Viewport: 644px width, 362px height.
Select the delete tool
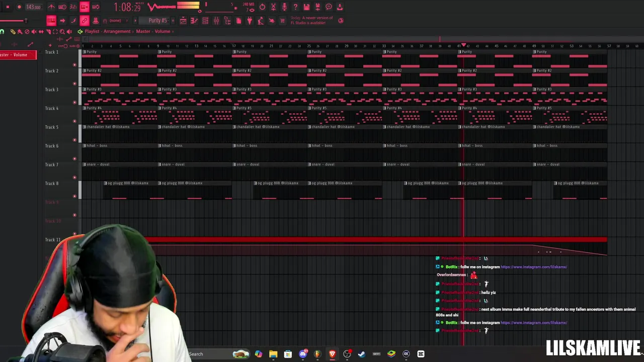click(x=27, y=32)
